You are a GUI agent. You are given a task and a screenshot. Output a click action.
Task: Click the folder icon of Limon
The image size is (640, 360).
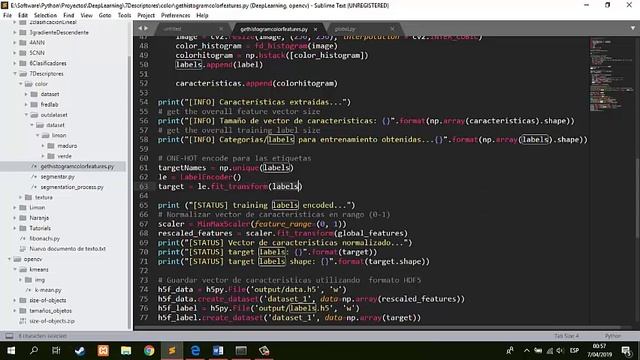(23, 207)
